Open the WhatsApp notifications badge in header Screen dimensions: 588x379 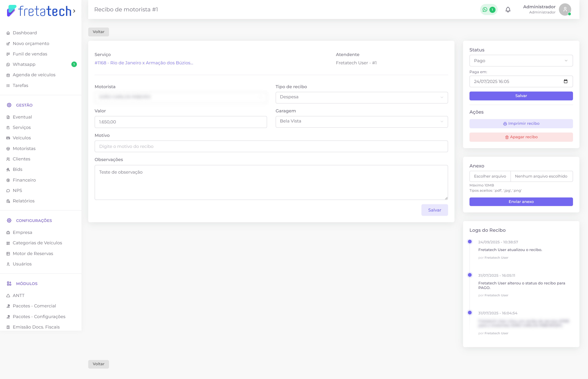click(489, 10)
